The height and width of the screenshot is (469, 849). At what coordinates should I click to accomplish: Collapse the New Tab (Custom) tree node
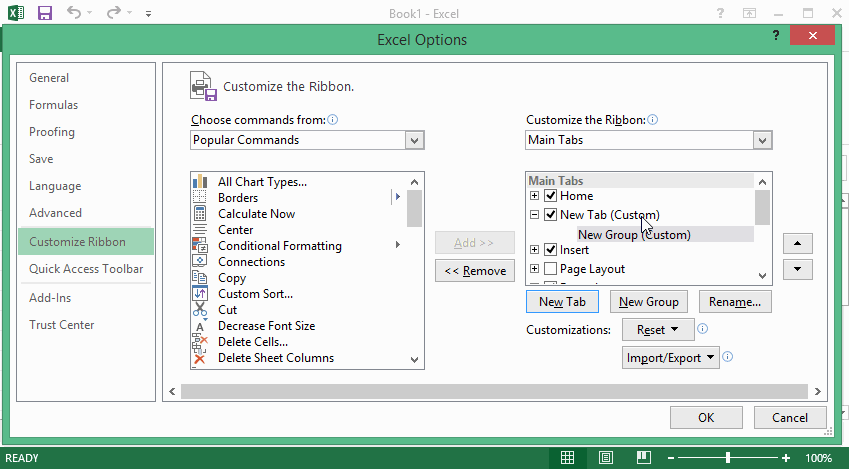click(x=535, y=215)
